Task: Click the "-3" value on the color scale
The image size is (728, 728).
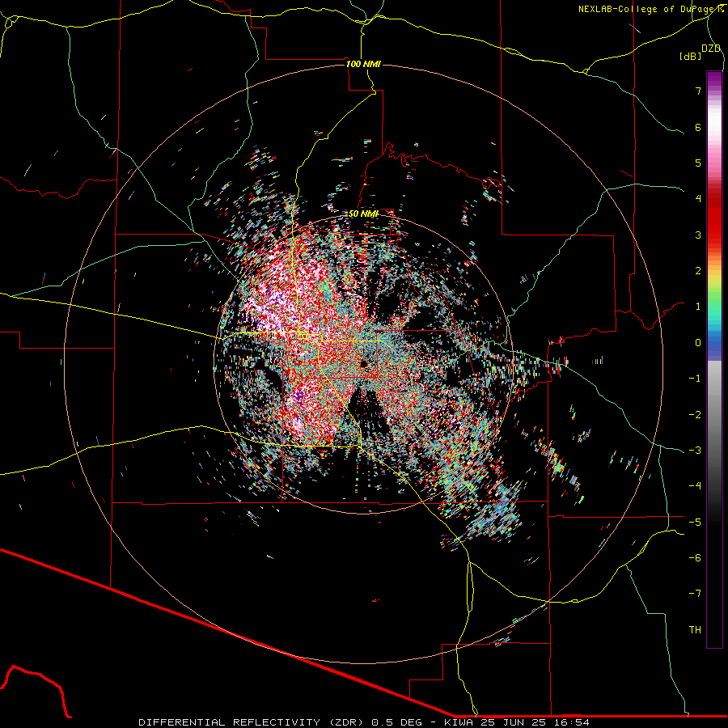Action: [x=695, y=451]
